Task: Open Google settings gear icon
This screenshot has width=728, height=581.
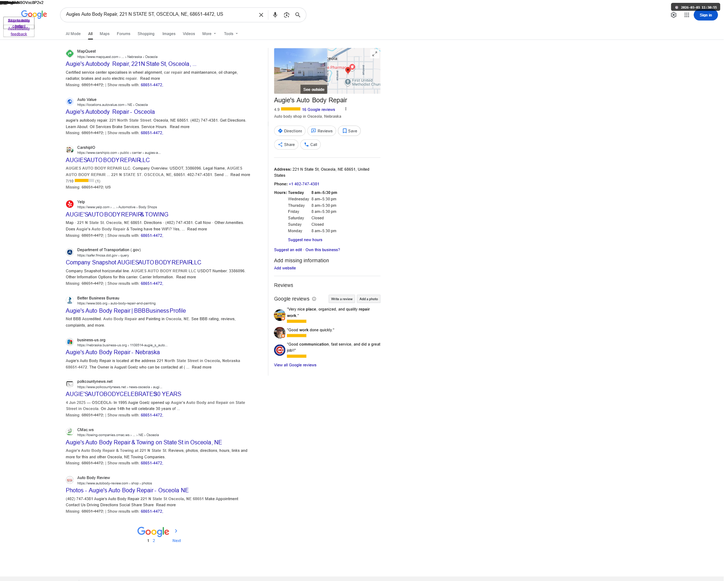Action: tap(674, 15)
